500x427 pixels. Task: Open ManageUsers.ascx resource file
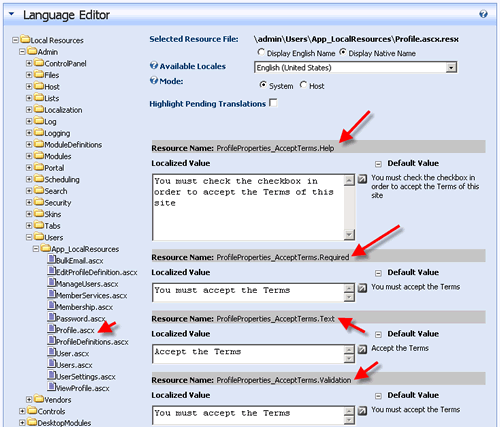[87, 284]
